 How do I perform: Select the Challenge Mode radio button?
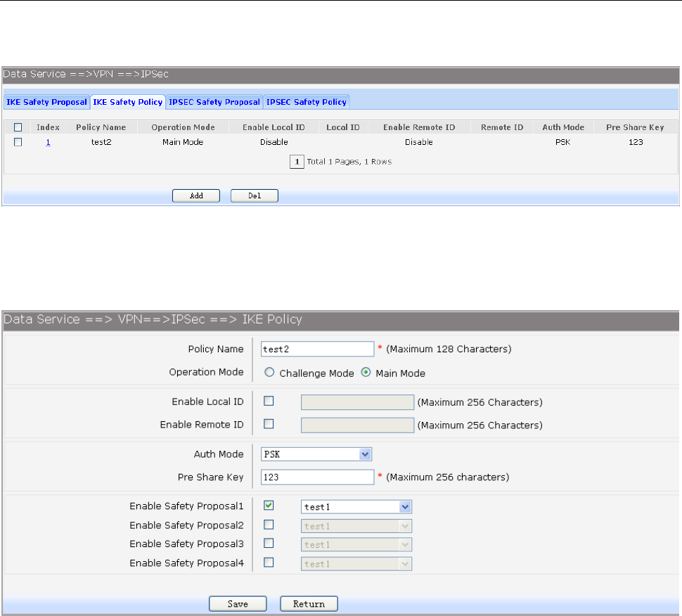[x=268, y=373]
